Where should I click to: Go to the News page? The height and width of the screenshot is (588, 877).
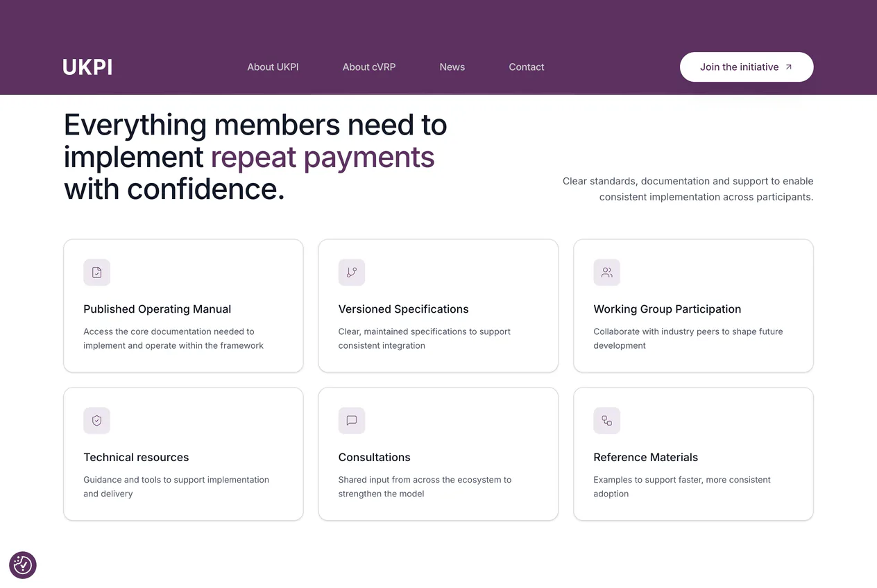point(452,67)
